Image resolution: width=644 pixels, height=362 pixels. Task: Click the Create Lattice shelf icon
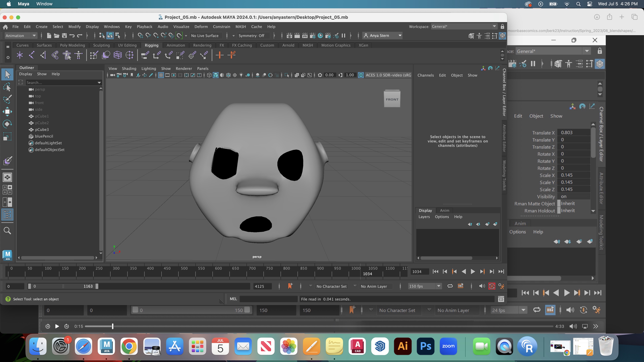tap(118, 55)
